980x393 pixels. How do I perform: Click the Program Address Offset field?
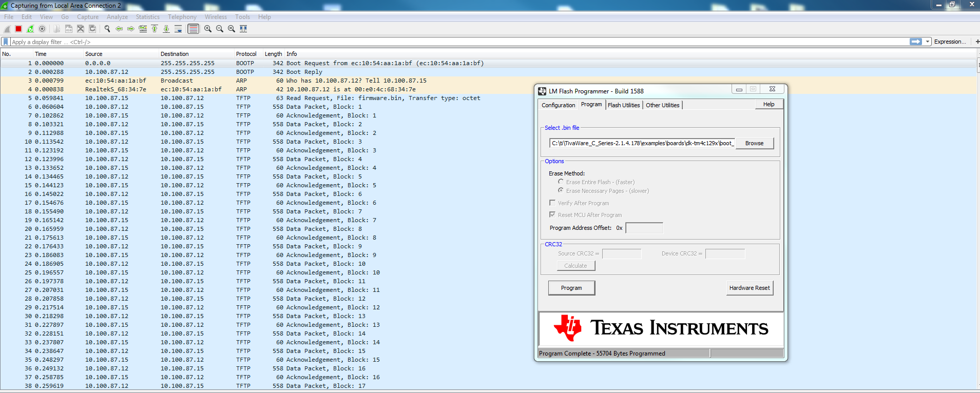(x=644, y=228)
